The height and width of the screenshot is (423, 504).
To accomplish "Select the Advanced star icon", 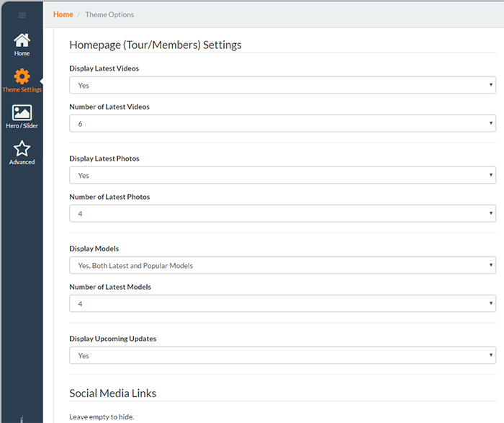I will 22,148.
